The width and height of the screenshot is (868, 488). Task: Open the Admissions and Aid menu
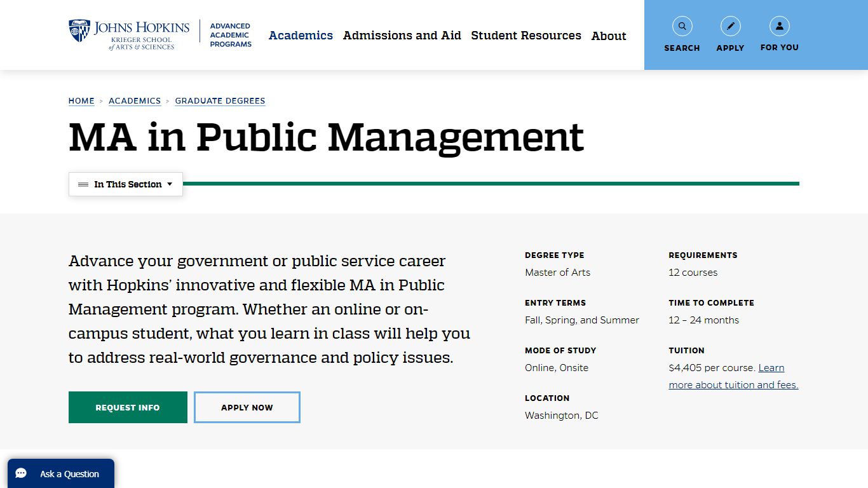[402, 36]
